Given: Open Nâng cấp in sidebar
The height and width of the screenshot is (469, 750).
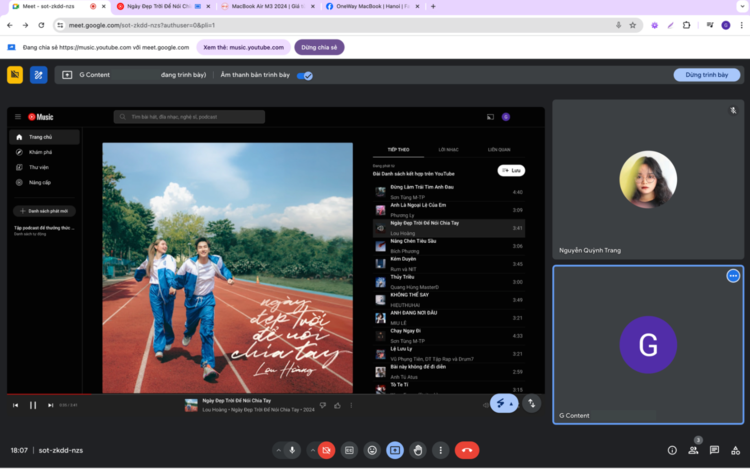Looking at the screenshot, I should (x=44, y=182).
